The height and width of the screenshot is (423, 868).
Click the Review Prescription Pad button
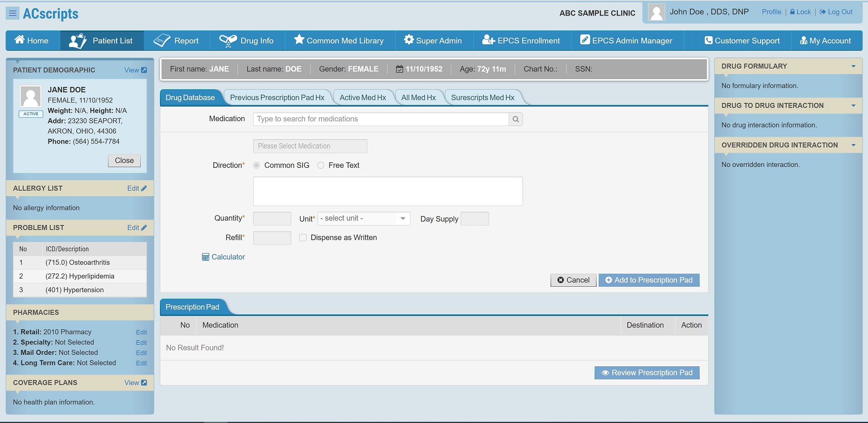(647, 373)
